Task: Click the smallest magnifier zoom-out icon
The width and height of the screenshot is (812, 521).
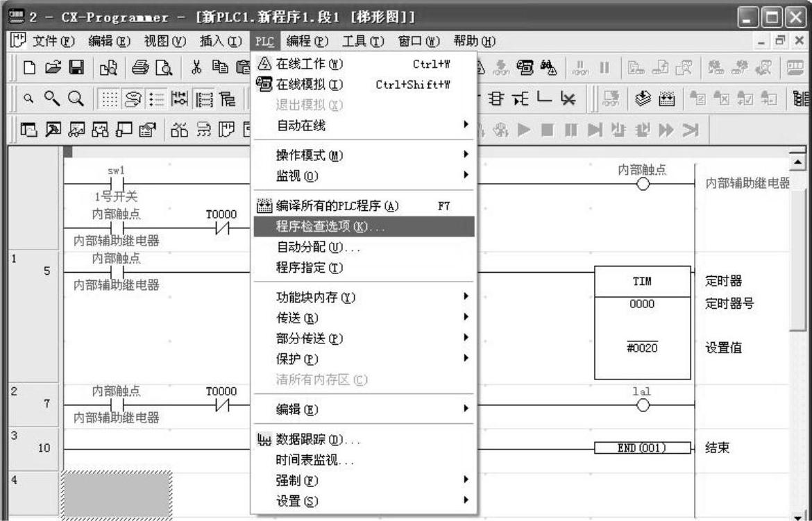Action: pyautogui.click(x=29, y=98)
